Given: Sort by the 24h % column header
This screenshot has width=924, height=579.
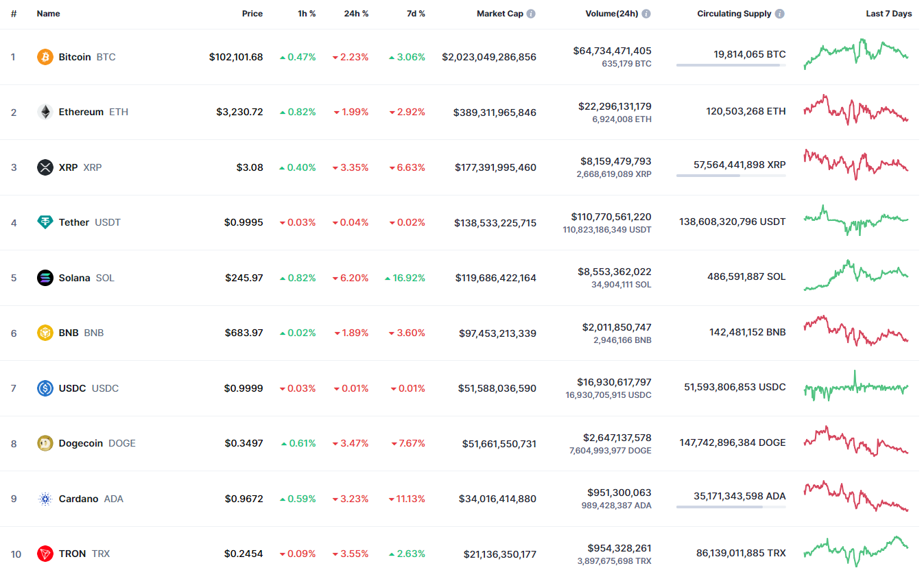Looking at the screenshot, I should (x=356, y=14).
